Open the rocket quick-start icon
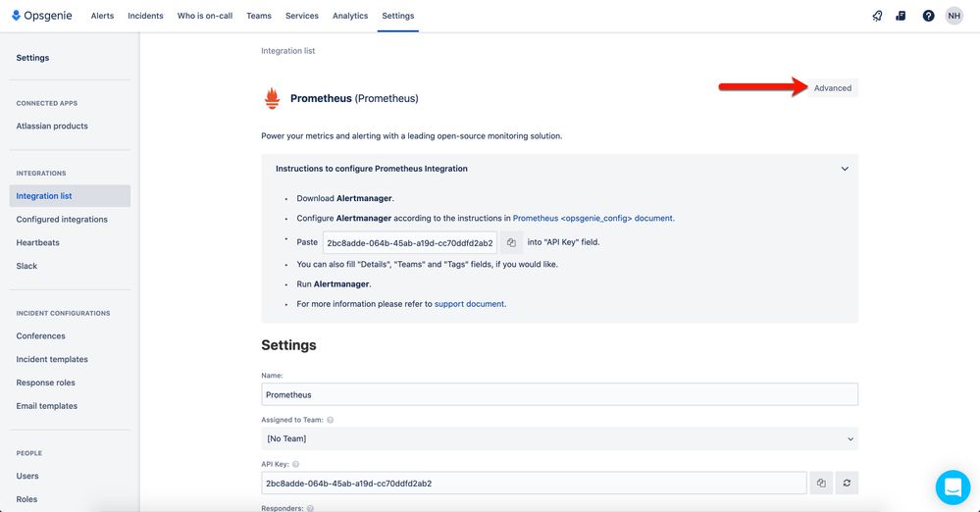 (x=877, y=16)
